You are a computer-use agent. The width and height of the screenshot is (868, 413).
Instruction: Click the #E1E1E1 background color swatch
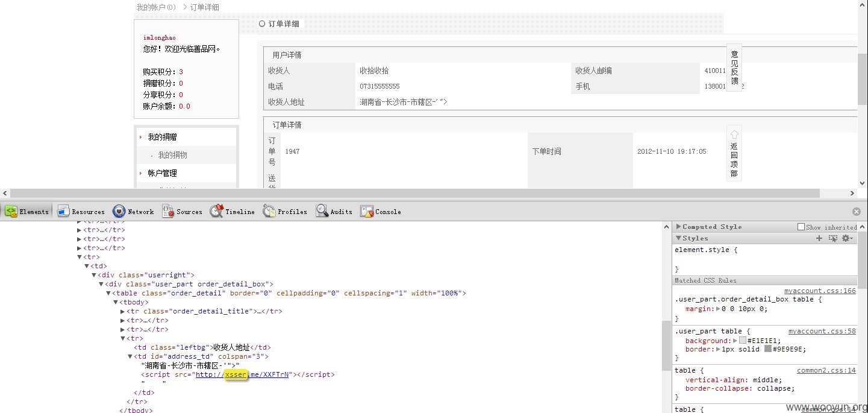743,341
